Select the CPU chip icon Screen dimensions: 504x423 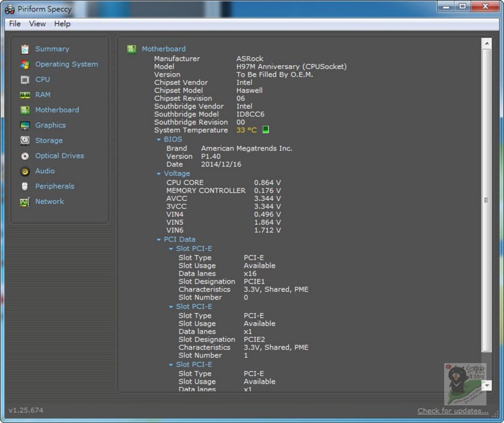click(x=25, y=80)
